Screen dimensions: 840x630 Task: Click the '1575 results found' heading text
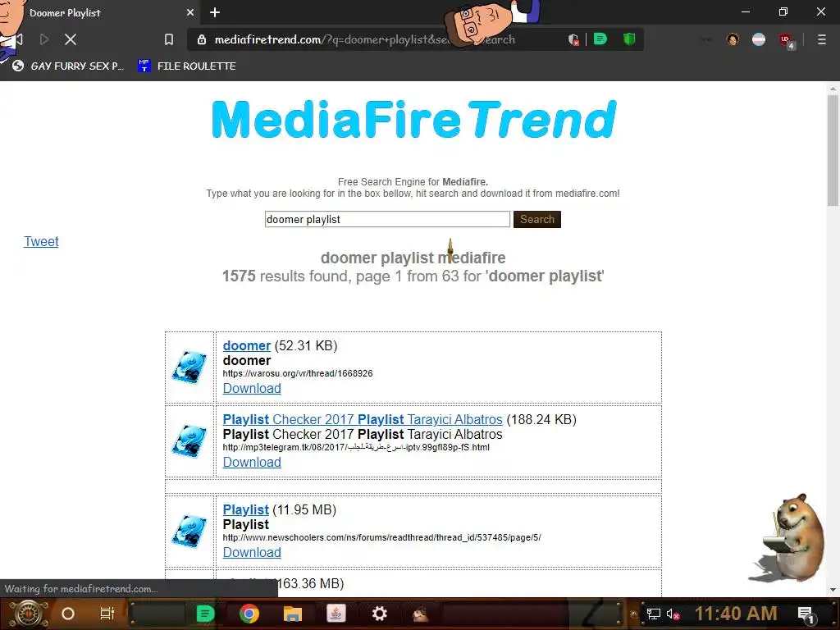coord(413,276)
